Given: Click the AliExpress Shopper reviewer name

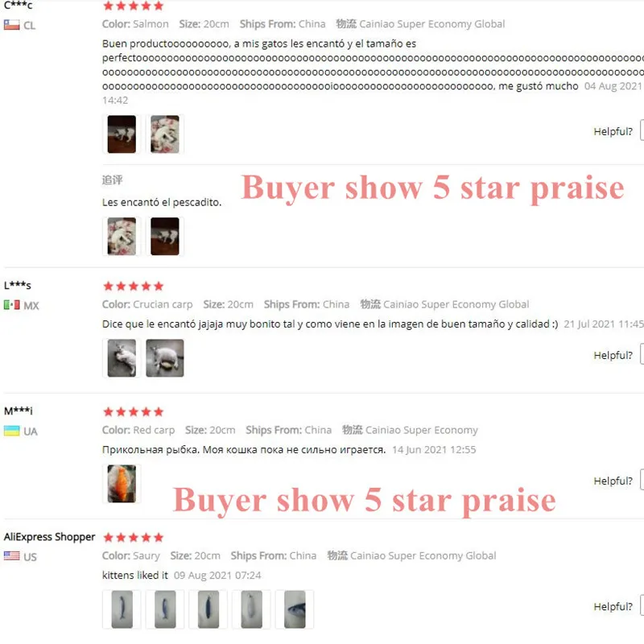Looking at the screenshot, I should tap(49, 537).
